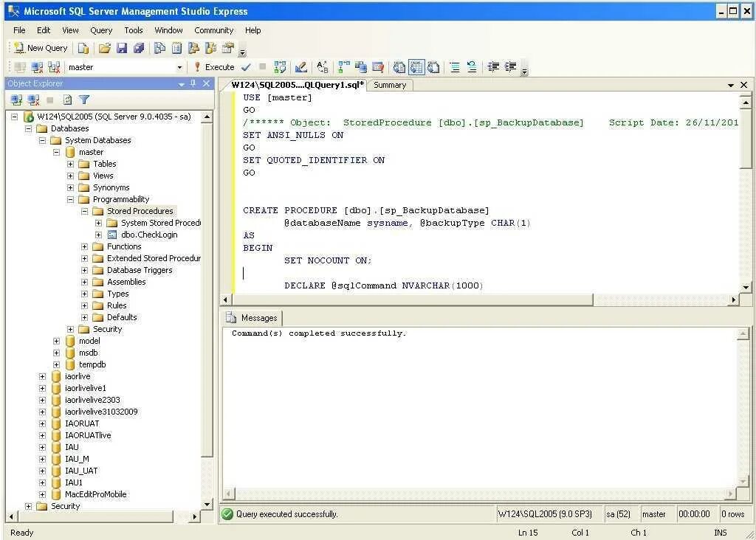756x540 pixels.
Task: Click the Cancel Executing Query stop icon
Action: point(262,67)
